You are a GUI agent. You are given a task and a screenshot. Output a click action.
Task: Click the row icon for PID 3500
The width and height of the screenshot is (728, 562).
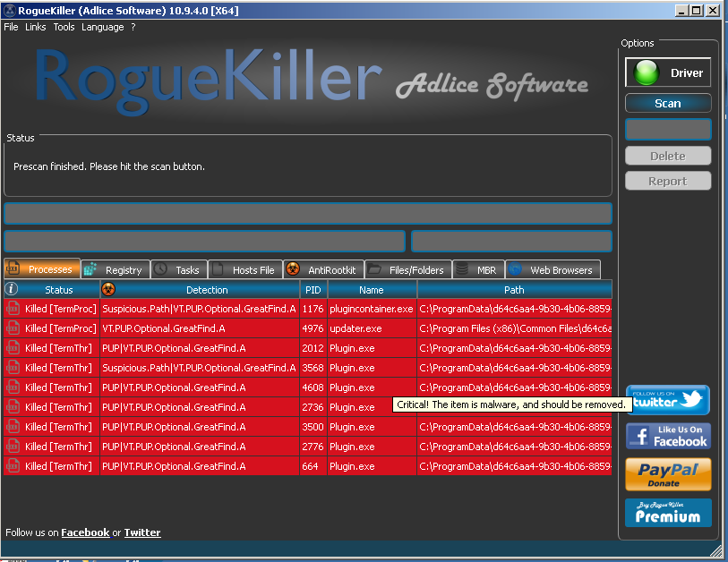(x=13, y=427)
